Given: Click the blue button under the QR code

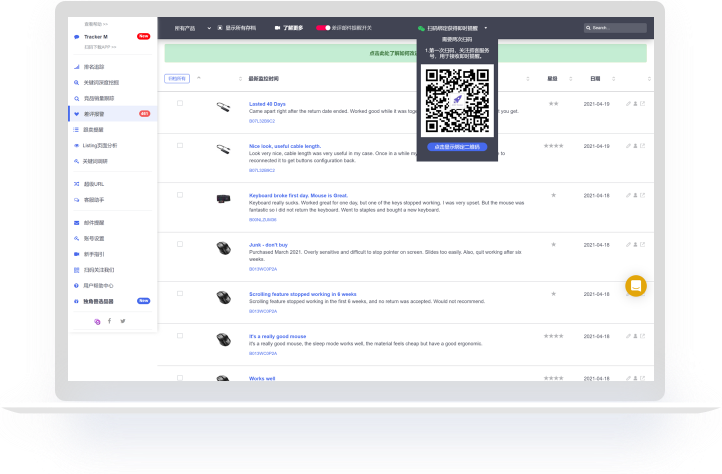Looking at the screenshot, I should (x=457, y=147).
